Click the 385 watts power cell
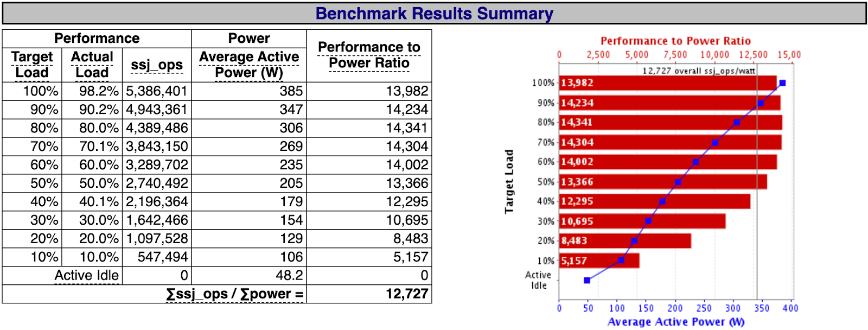Screen dimensions: 868x330 tap(249, 91)
